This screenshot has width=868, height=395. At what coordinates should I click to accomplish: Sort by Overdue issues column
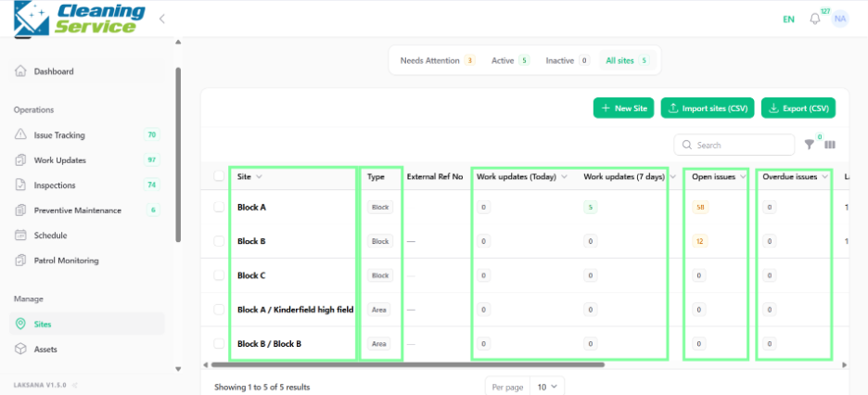point(795,177)
